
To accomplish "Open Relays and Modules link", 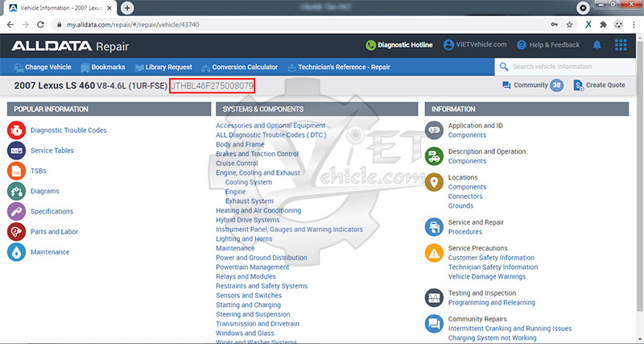I will [246, 276].
